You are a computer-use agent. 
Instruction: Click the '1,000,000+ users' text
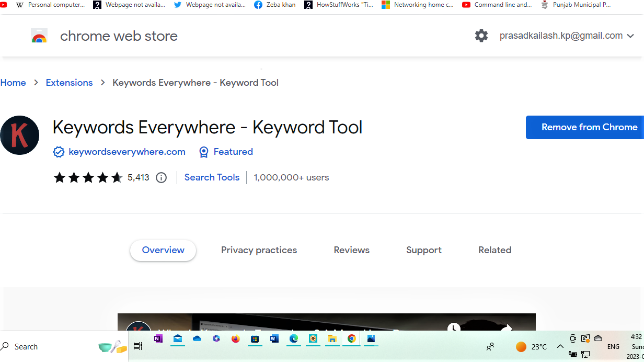click(292, 177)
